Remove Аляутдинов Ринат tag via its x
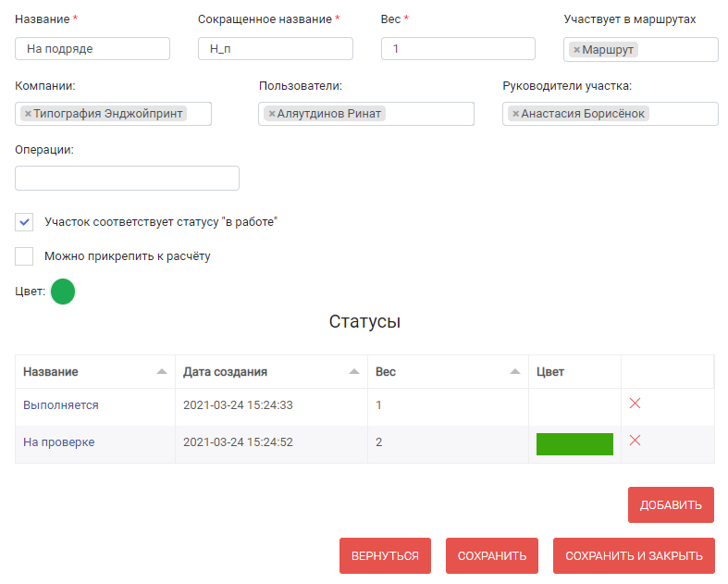This screenshot has width=728, height=584. point(272,114)
